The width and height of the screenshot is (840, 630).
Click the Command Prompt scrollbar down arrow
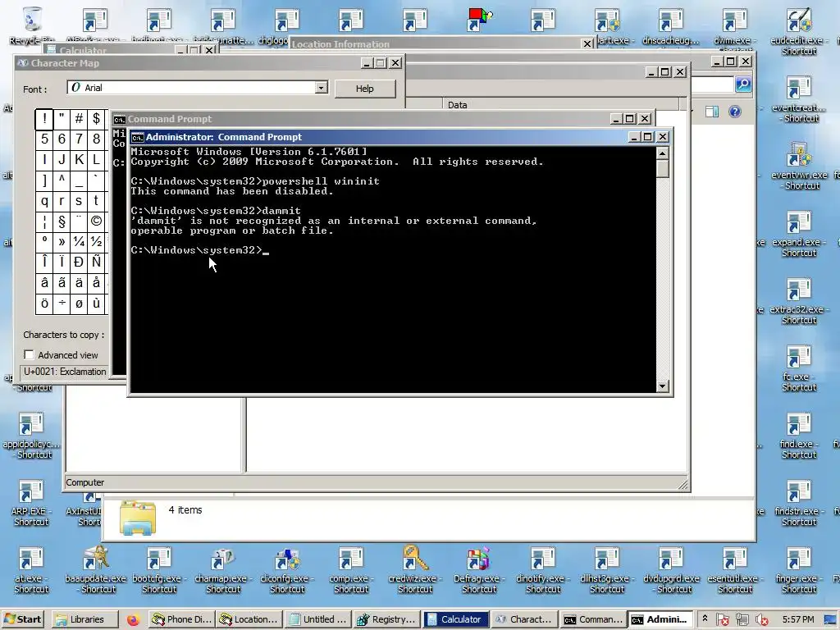click(x=663, y=386)
